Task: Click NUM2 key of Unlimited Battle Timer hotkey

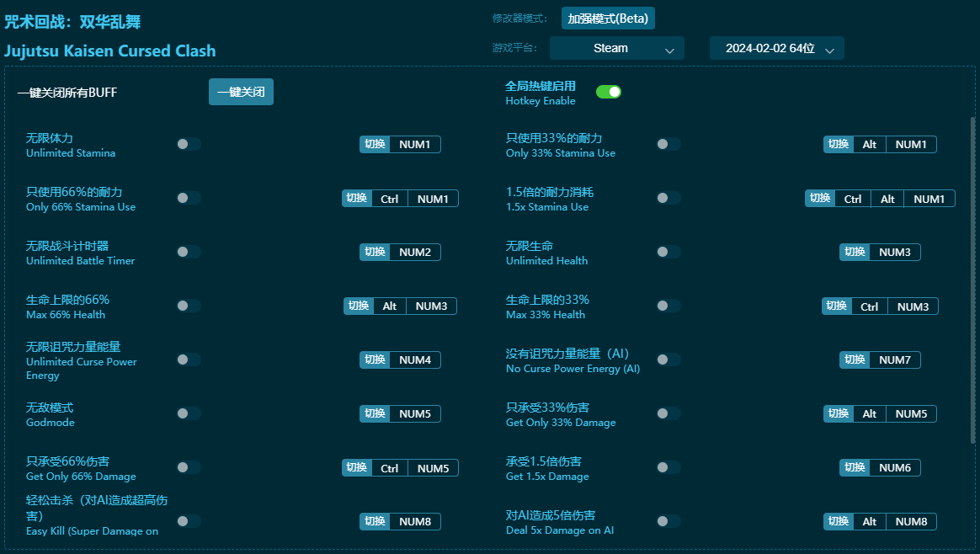Action: coord(415,252)
